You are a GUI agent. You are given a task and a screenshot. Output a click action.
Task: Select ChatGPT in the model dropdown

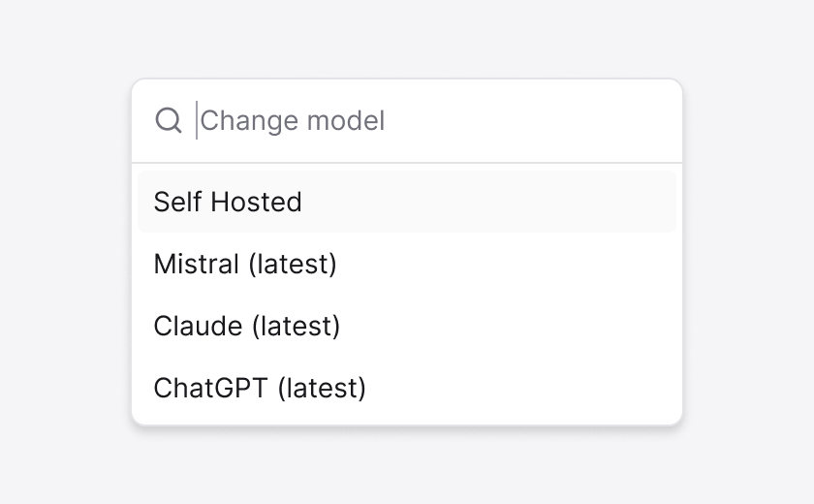[260, 388]
